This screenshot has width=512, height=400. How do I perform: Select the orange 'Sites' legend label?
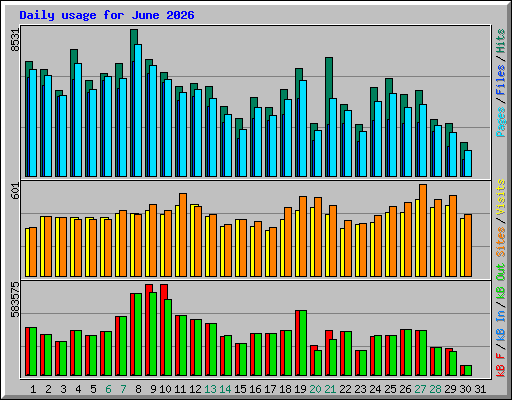[501, 242]
